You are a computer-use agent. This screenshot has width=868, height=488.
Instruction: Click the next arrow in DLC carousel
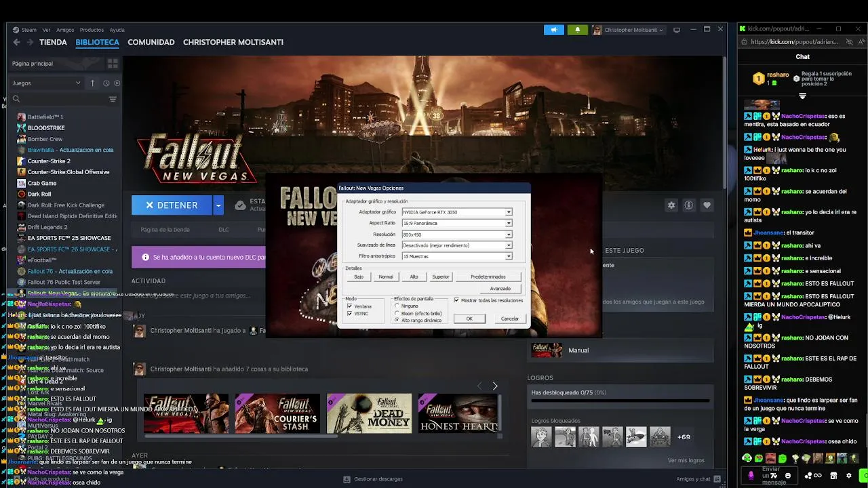pyautogui.click(x=495, y=386)
